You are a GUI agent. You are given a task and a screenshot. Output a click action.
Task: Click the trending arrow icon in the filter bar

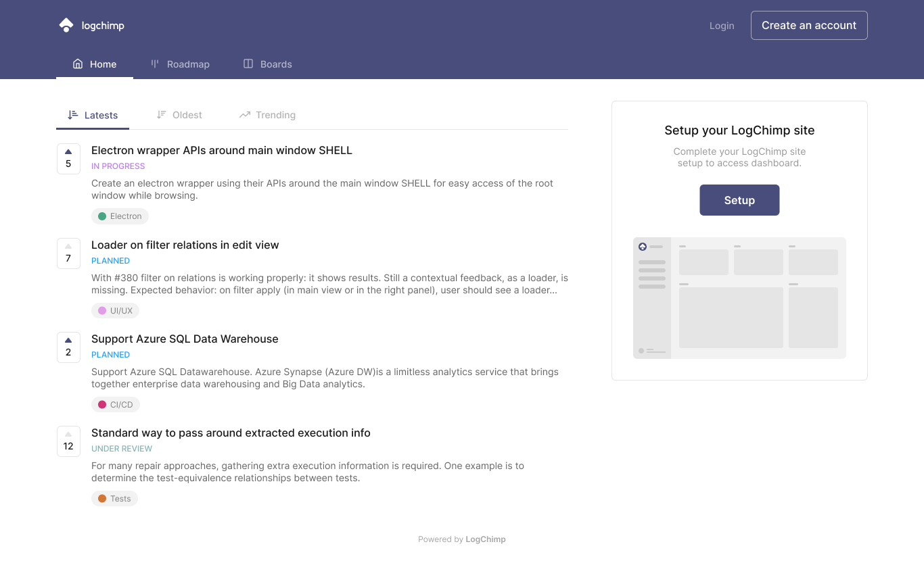pyautogui.click(x=244, y=114)
